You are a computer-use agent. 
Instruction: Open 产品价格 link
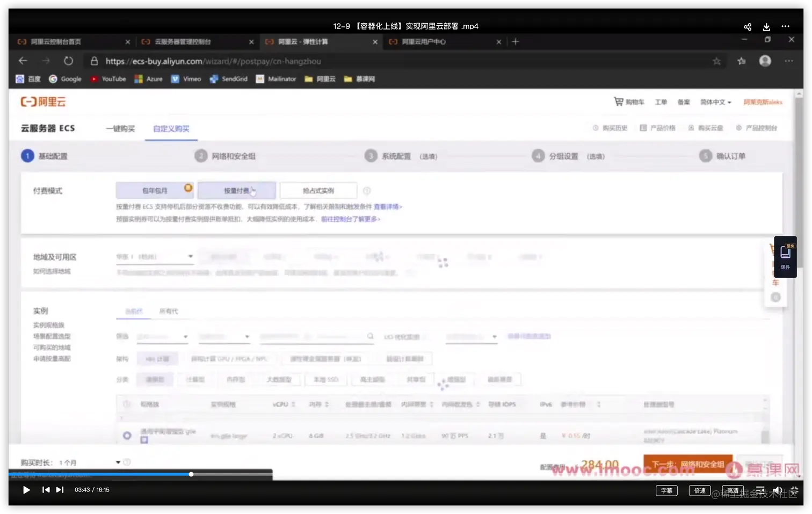(658, 128)
